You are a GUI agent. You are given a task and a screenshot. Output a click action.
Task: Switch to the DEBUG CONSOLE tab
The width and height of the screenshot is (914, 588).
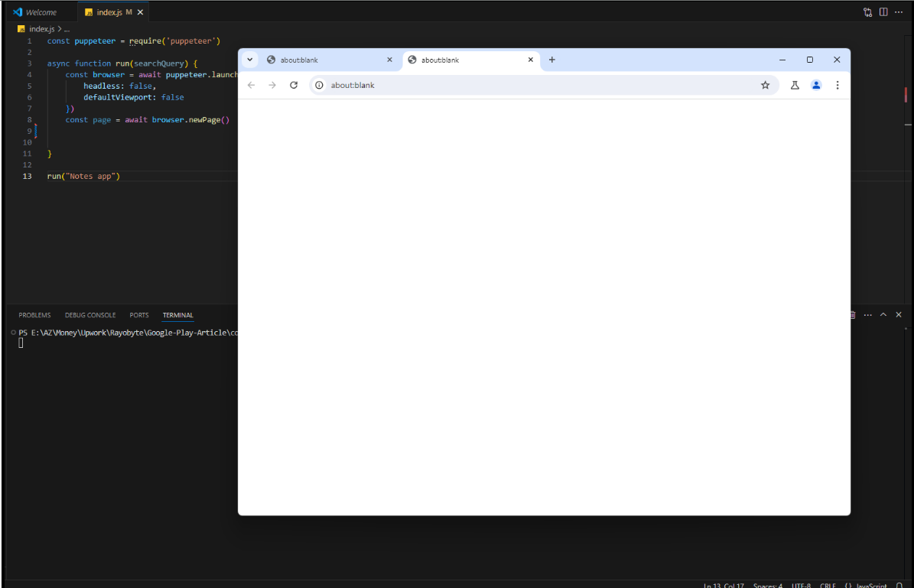pos(90,315)
